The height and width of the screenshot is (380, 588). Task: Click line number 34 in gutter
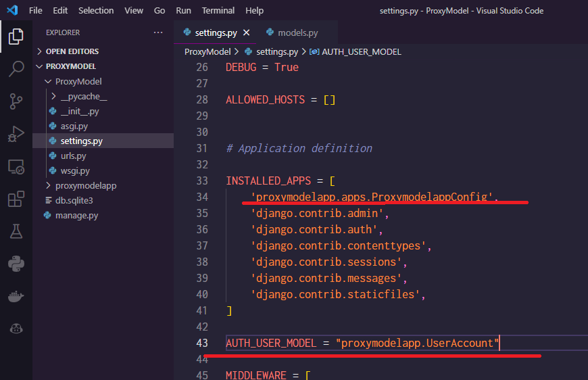[x=202, y=197]
